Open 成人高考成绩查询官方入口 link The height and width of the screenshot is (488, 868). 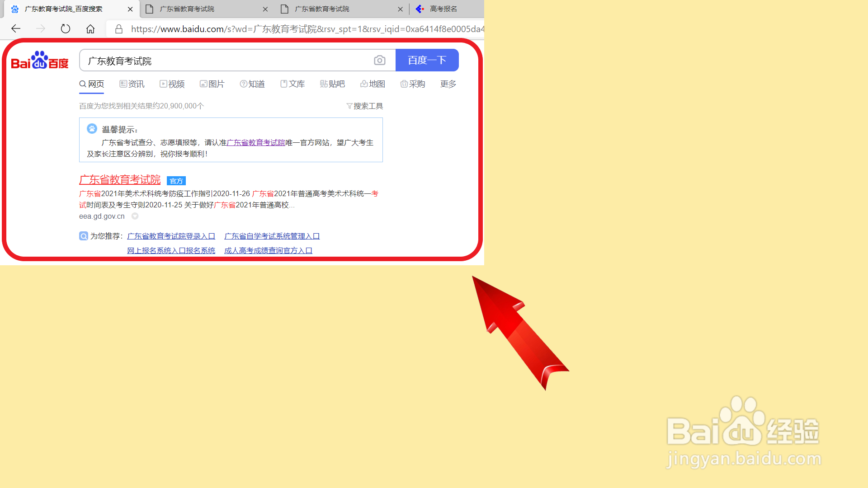point(268,250)
